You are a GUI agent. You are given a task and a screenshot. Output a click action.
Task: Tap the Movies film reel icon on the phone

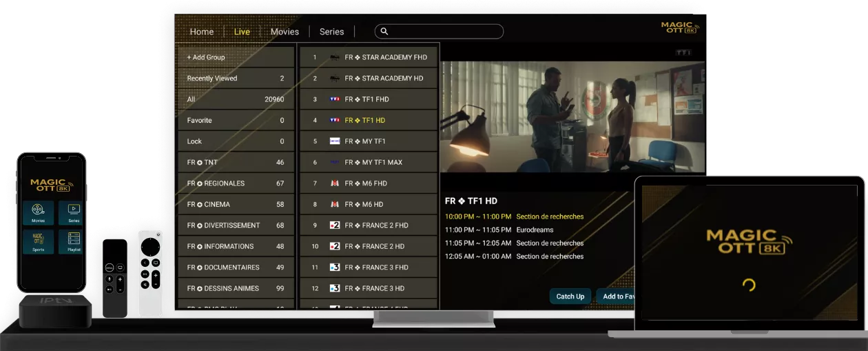38,209
